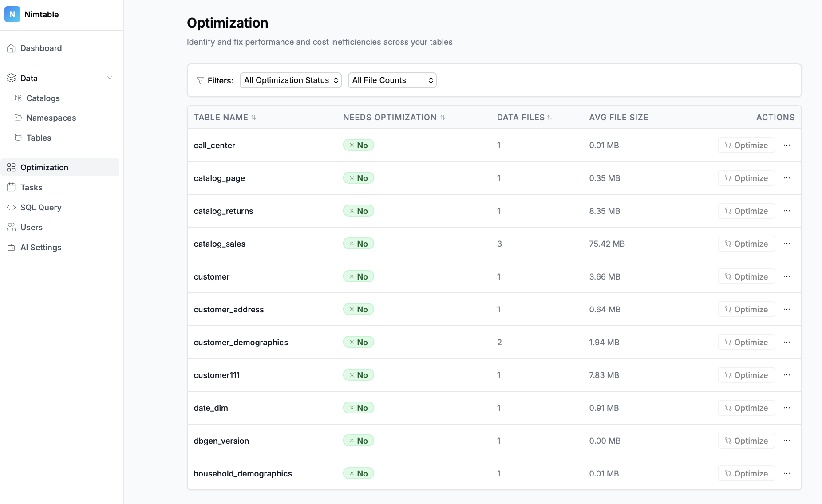The height and width of the screenshot is (504, 822).
Task: Open the All Optimization Status dropdown
Action: tap(291, 80)
